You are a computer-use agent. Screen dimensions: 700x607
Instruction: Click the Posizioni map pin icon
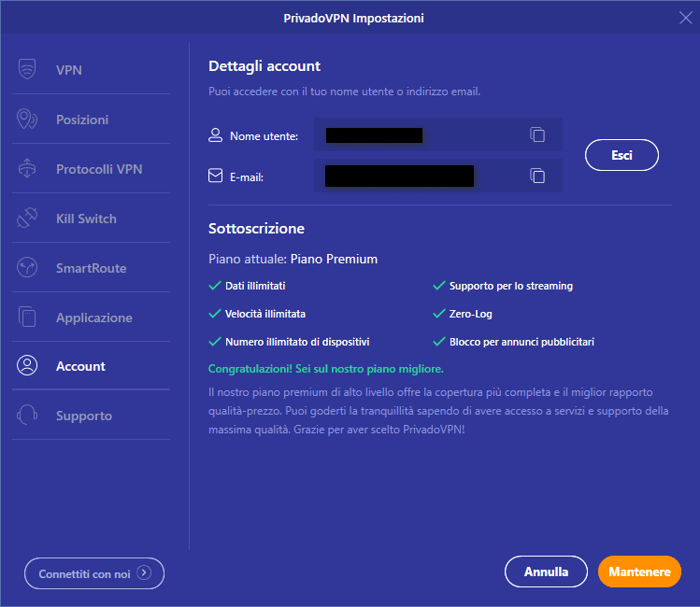(x=27, y=120)
